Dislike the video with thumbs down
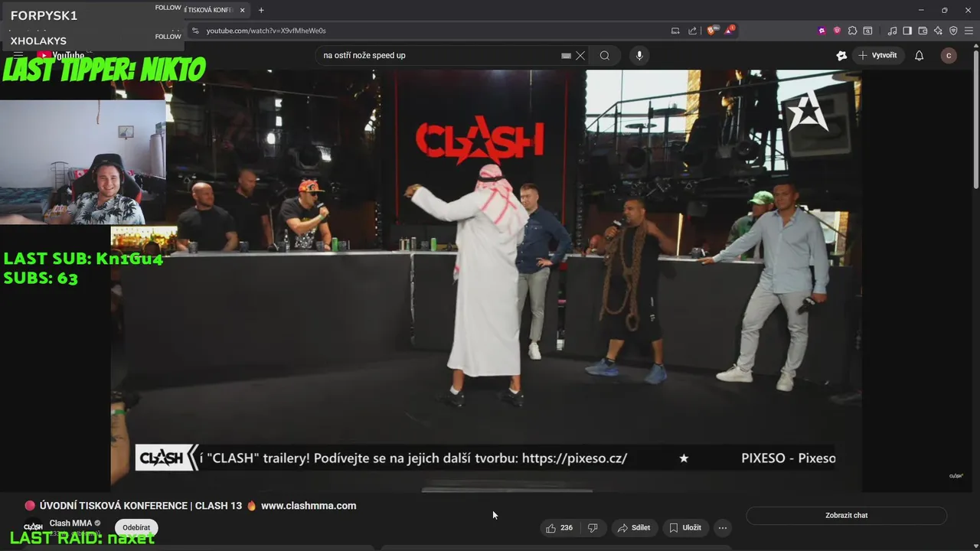Viewport: 980px width, 551px height. [x=593, y=527]
